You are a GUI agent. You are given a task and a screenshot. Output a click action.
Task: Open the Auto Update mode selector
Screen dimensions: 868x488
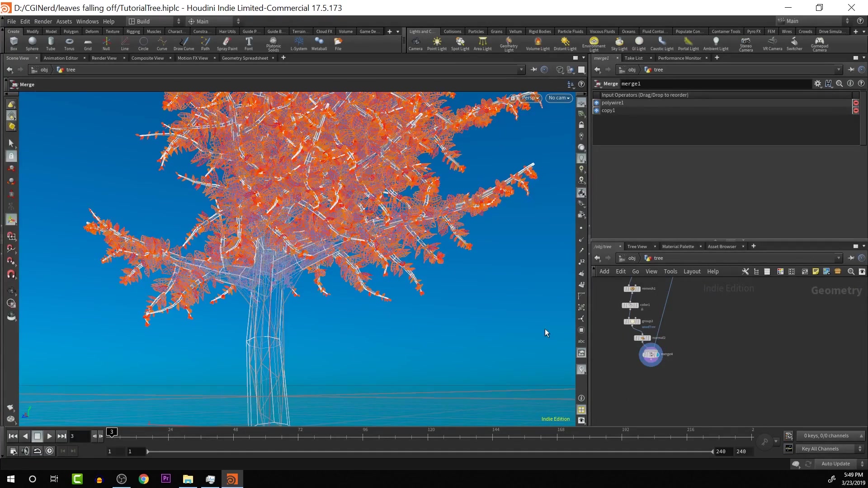(x=835, y=464)
